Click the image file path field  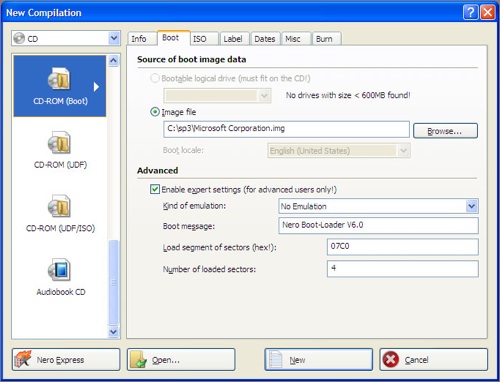[x=286, y=129]
